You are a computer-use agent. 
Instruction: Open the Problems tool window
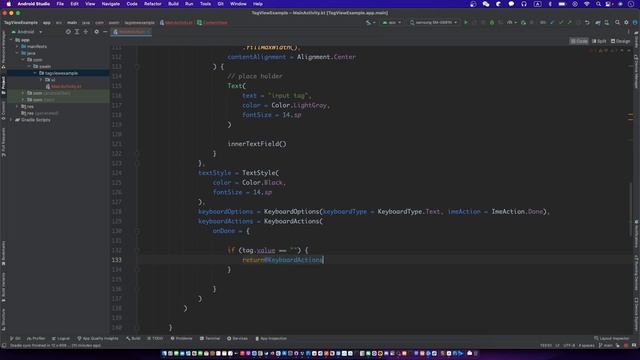(x=181, y=338)
